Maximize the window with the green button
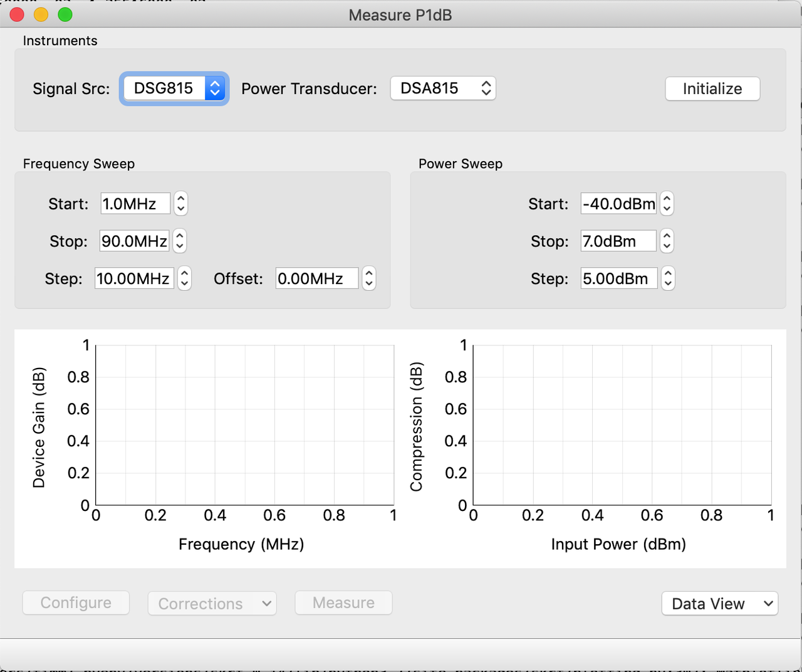This screenshot has width=802, height=672. tap(65, 14)
